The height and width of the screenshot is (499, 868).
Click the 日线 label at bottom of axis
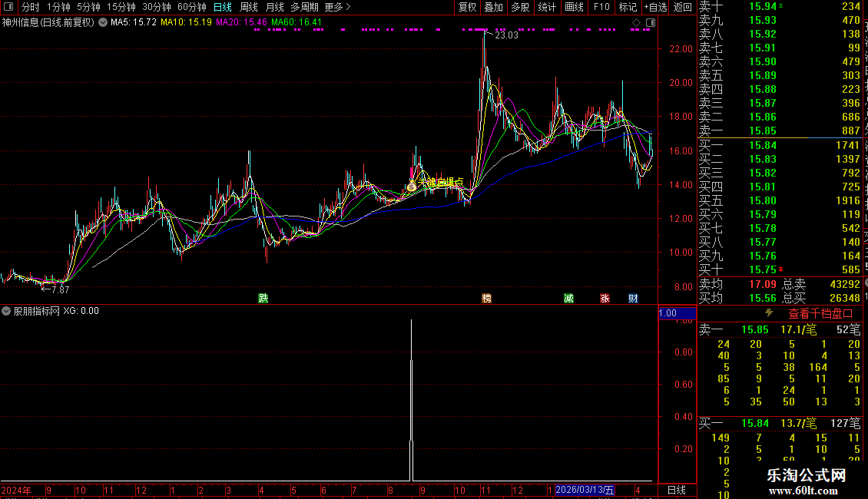tap(676, 490)
